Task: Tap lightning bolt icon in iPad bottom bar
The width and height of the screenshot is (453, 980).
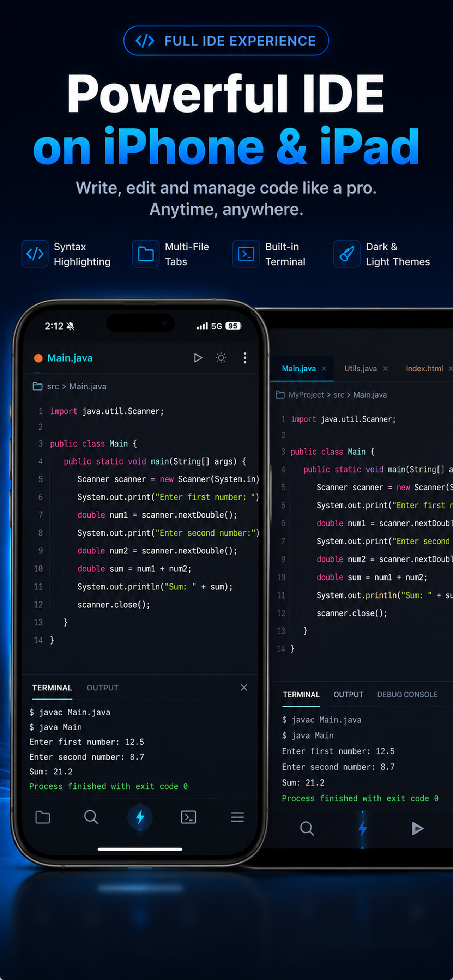Action: coord(362,828)
